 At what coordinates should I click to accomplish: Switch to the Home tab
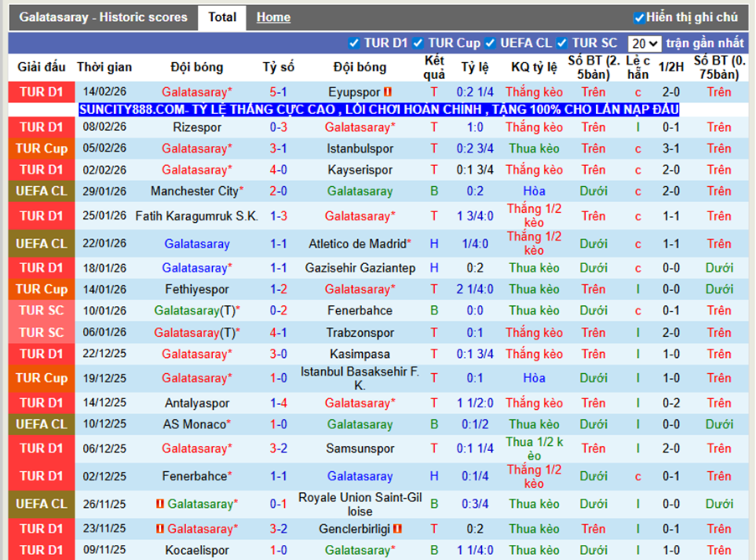pyautogui.click(x=273, y=18)
